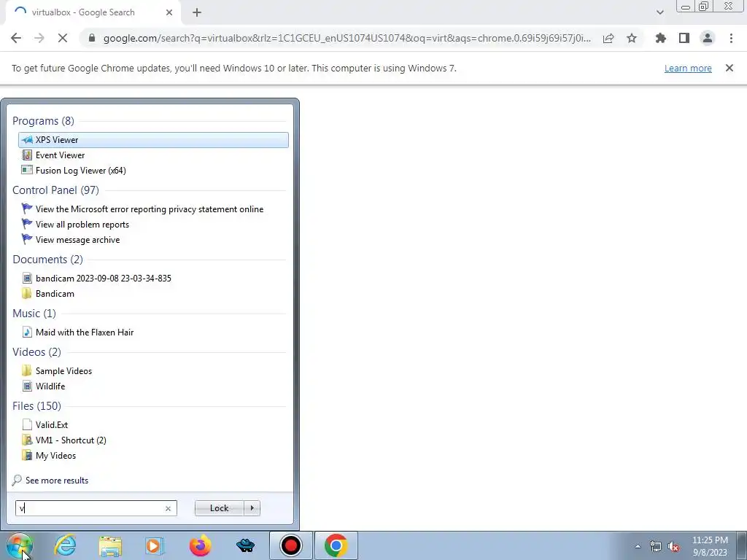This screenshot has height=560, width=747.
Task: Expand the Documents (2) header
Action: click(x=47, y=260)
